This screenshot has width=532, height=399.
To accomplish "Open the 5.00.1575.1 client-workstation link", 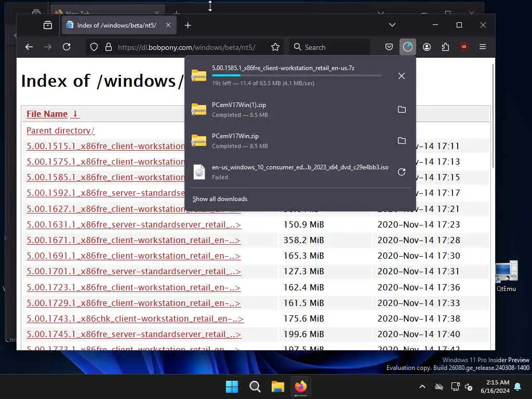I will 105,162.
